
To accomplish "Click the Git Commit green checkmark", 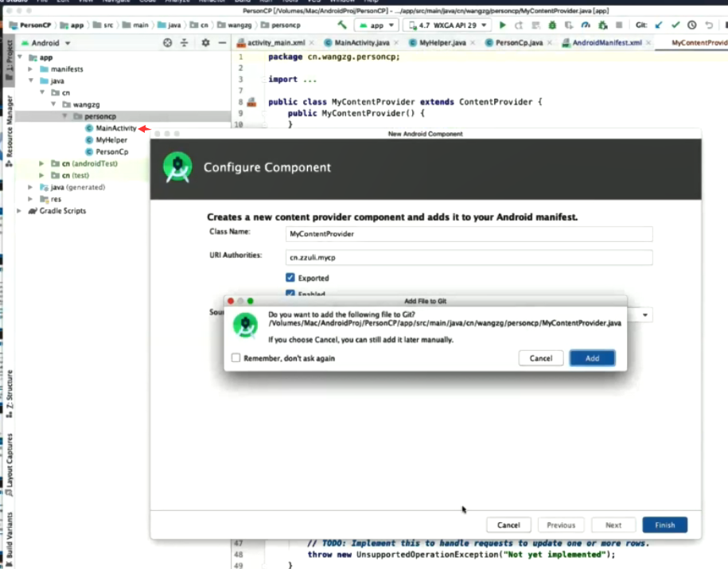I will [x=675, y=25].
